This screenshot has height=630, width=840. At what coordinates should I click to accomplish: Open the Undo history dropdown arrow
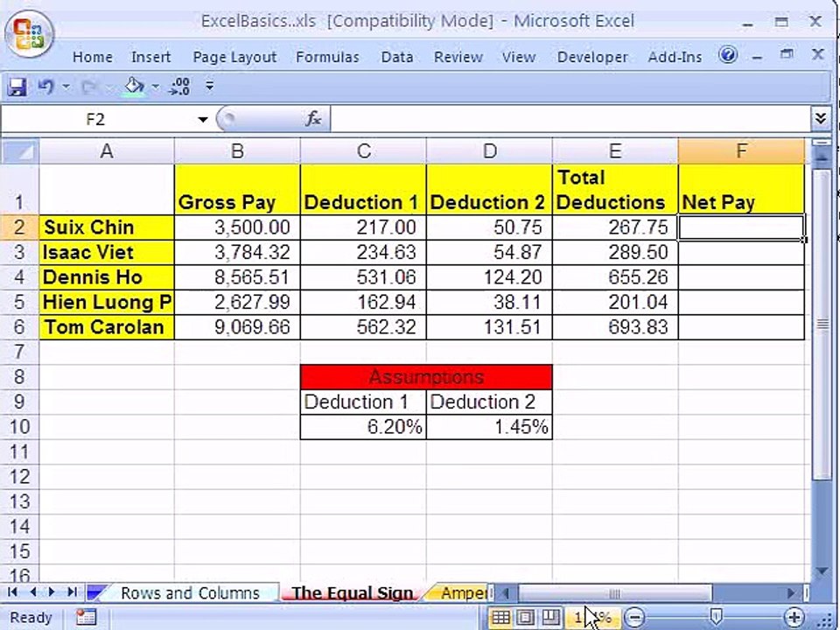pyautogui.click(x=66, y=87)
